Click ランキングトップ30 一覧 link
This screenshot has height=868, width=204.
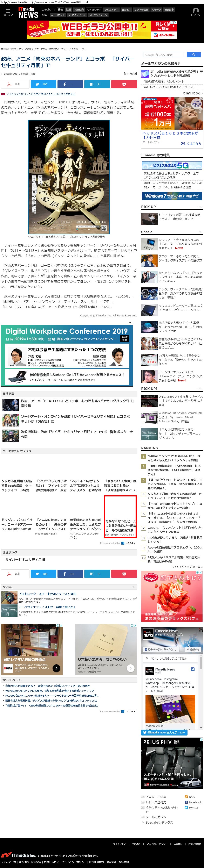click(188, 567)
